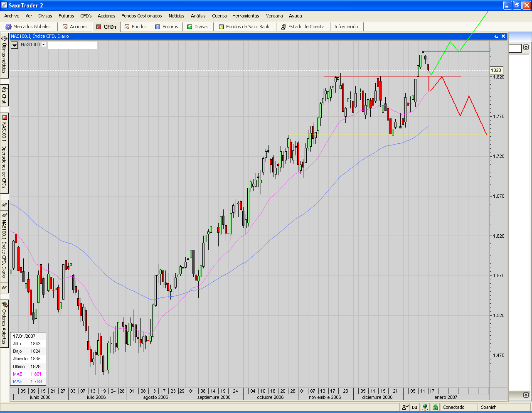The image size is (532, 413).
Task: Open the Acciones toolbar icon
Action: (65, 27)
